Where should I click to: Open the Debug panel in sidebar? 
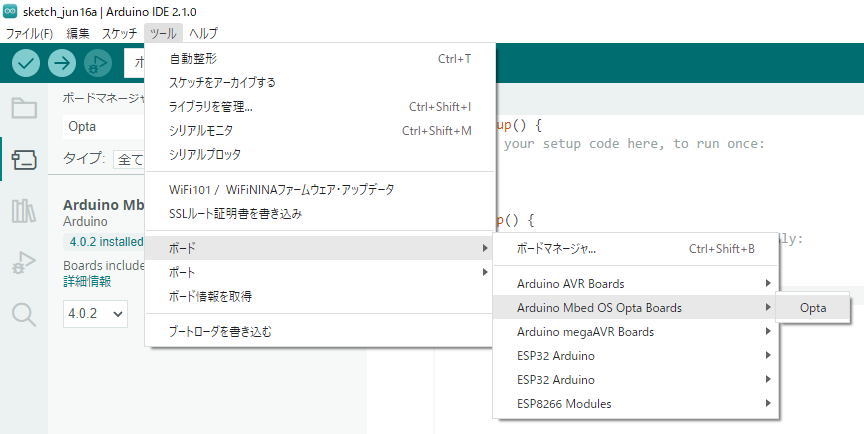pos(24,263)
